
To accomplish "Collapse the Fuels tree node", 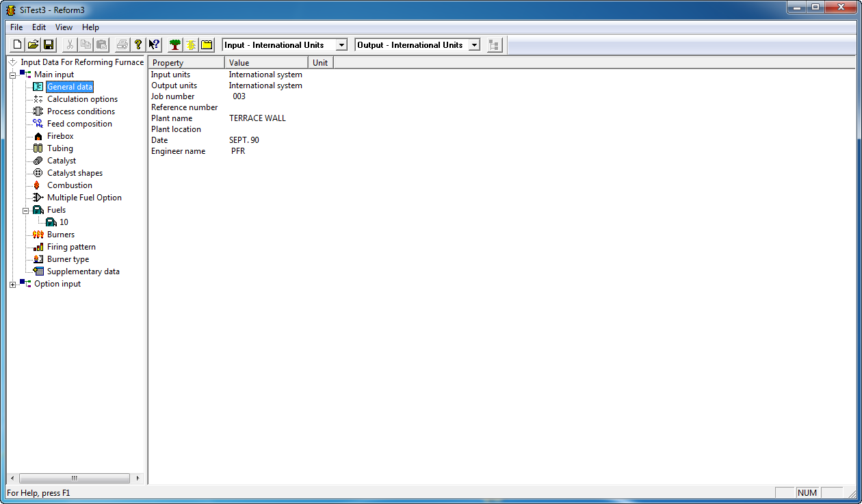I will (x=25, y=210).
